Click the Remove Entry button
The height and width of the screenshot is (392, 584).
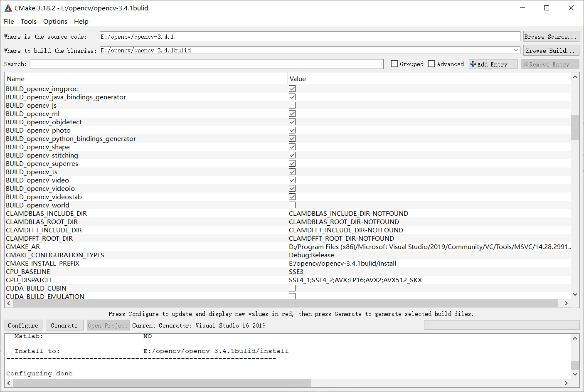(550, 64)
